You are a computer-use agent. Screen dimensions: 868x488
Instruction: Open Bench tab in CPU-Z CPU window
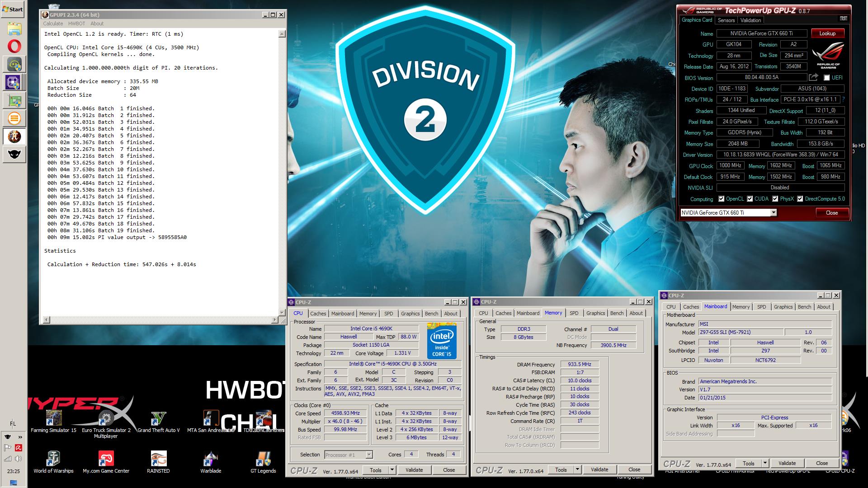431,314
